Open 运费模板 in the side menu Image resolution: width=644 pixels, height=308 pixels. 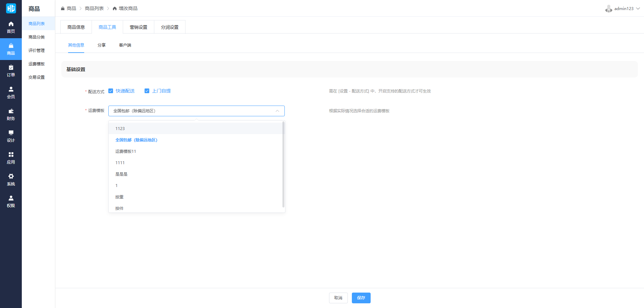pos(37,64)
